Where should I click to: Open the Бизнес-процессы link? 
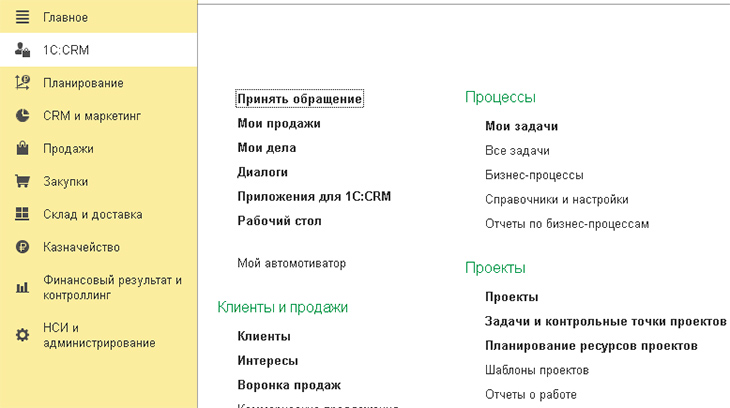point(534,175)
